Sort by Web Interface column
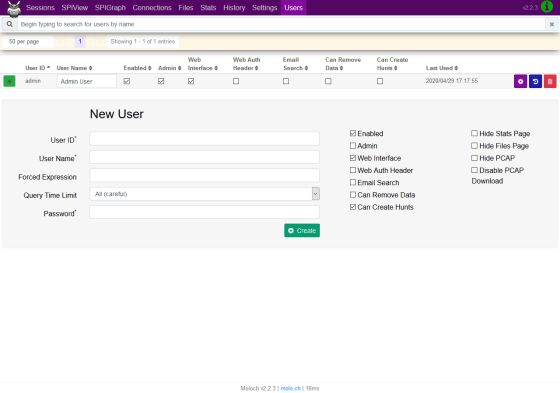560x393 pixels. 202,64
